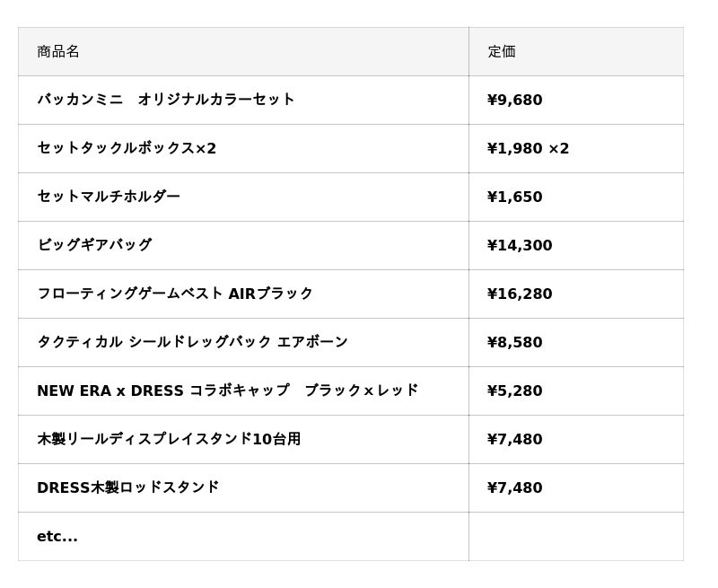This screenshot has width=718, height=588.
Task: Click the etc... table cell
Action: tap(57, 537)
